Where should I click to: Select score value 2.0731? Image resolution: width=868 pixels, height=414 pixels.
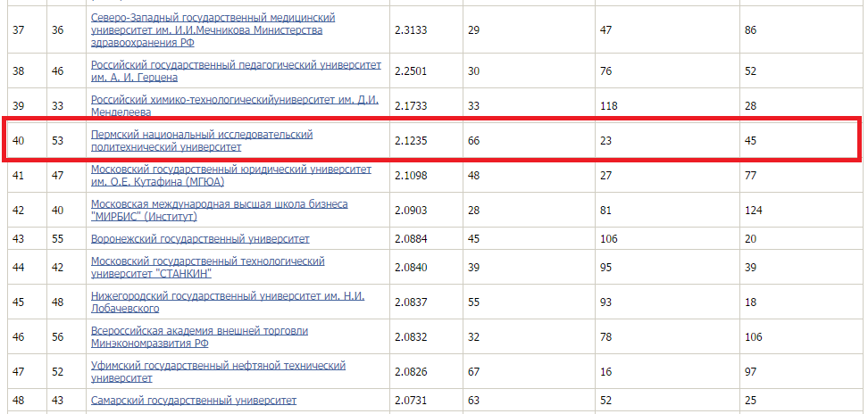411,401
